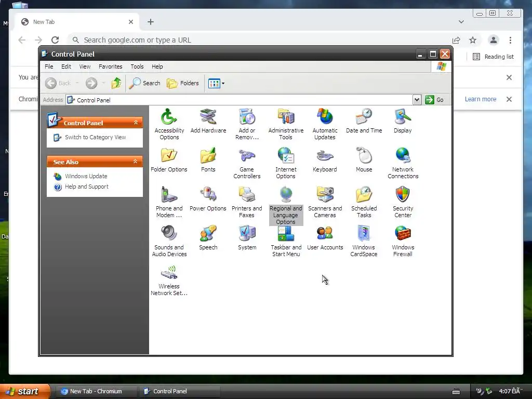The height and width of the screenshot is (399, 532).
Task: Open Power Options icon
Action: pos(208,199)
